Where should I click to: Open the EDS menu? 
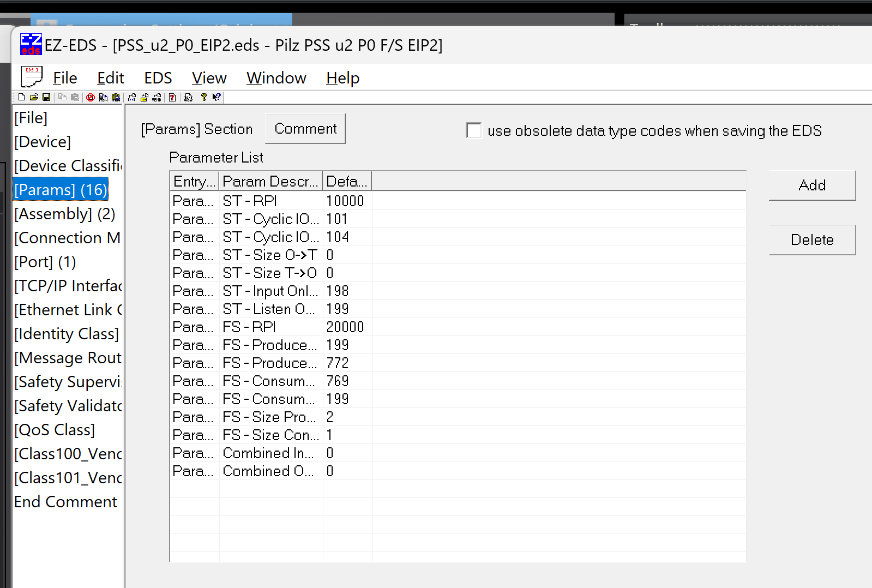(158, 78)
